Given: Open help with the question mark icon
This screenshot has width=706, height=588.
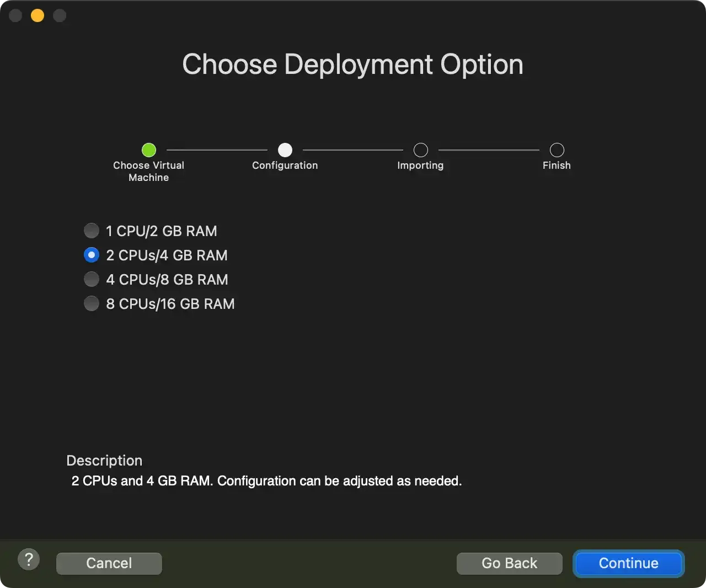Looking at the screenshot, I should click(29, 560).
